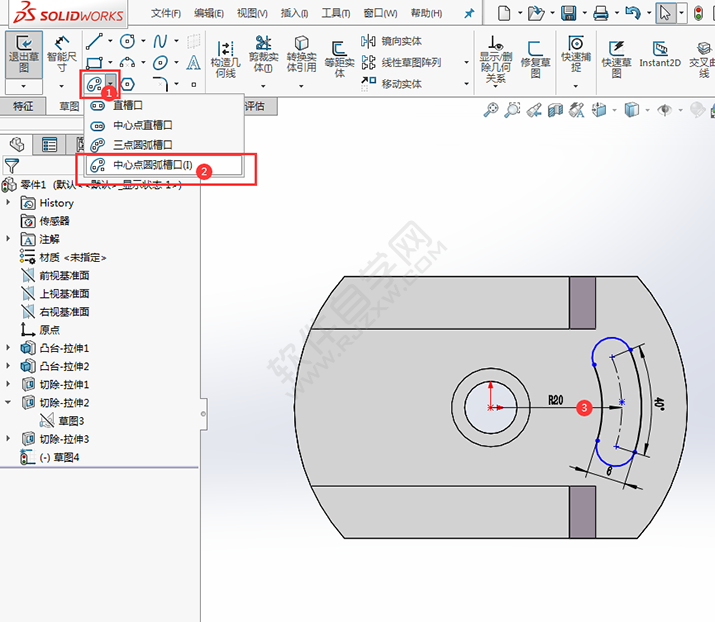Viewport: 715px width, 622px height.
Task: Switch to the 特征 (Features) tab
Action: click(x=23, y=106)
